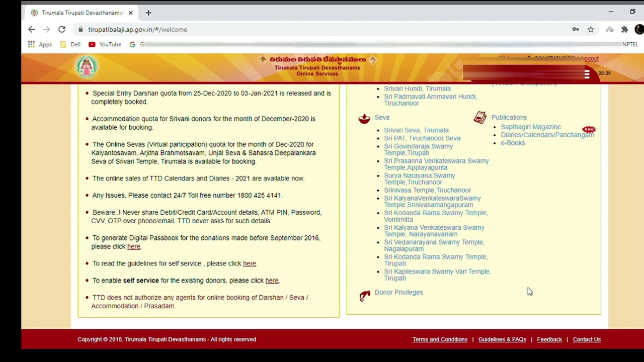Minimize the browser window

pyautogui.click(x=611, y=12)
